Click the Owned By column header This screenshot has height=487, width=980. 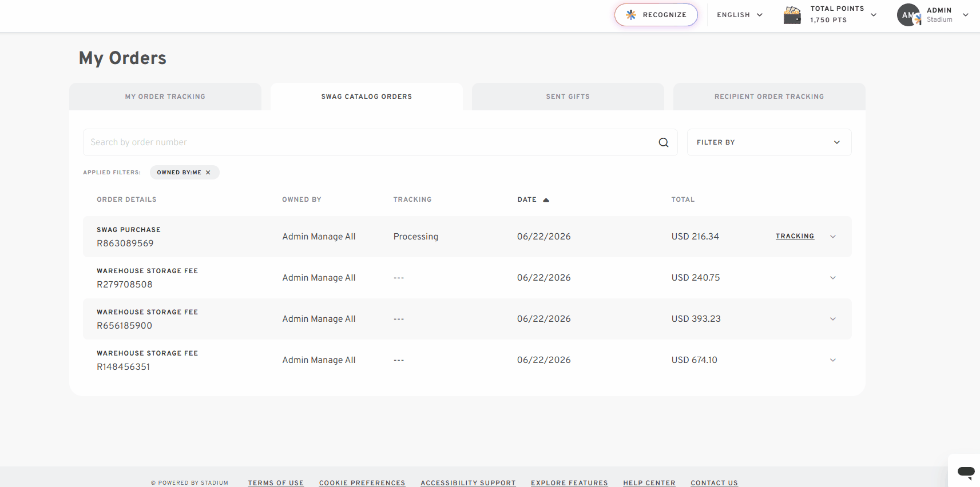[301, 199]
